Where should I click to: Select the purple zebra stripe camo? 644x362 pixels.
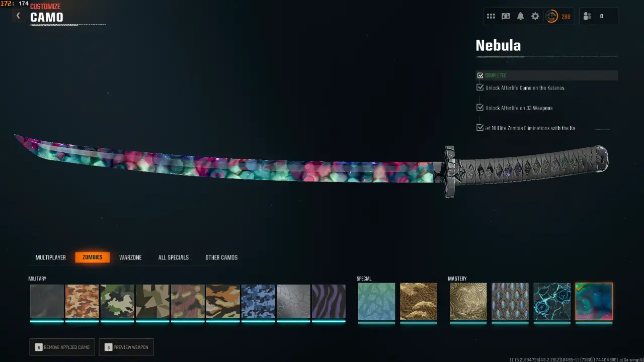pyautogui.click(x=329, y=302)
